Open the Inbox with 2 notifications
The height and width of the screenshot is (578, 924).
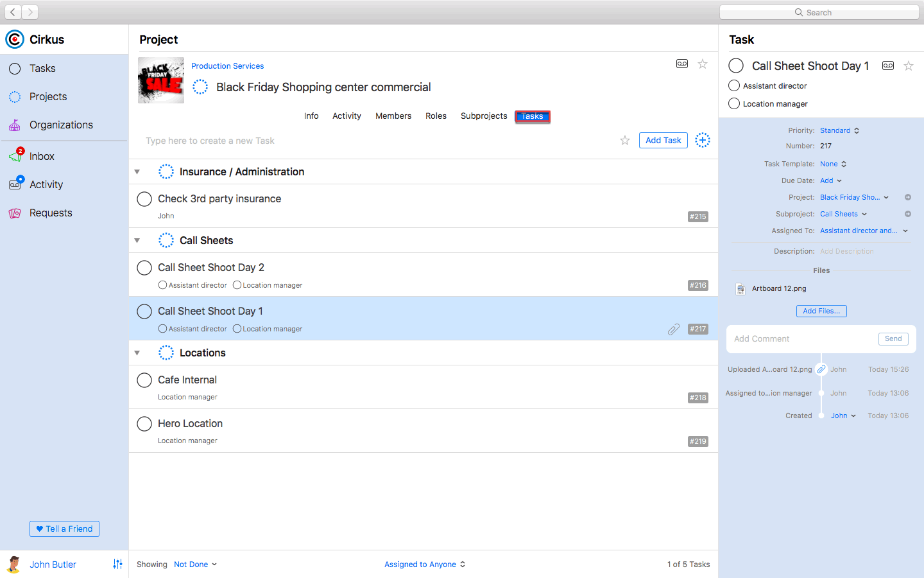[x=42, y=156]
